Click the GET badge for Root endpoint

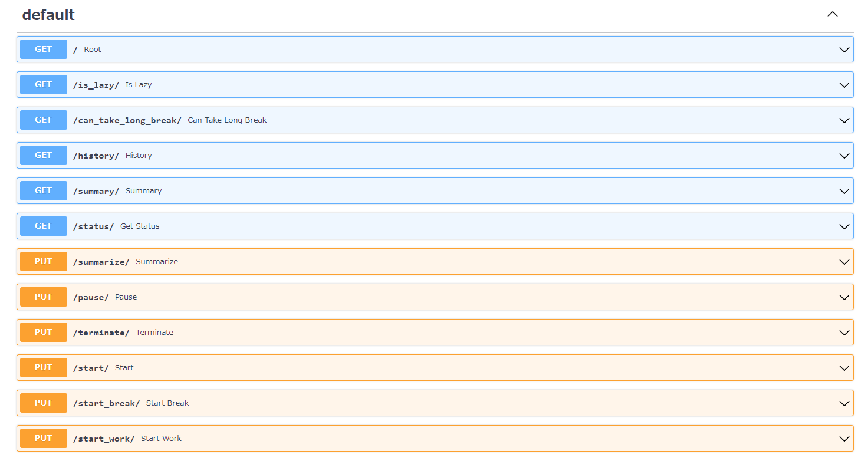click(x=44, y=50)
